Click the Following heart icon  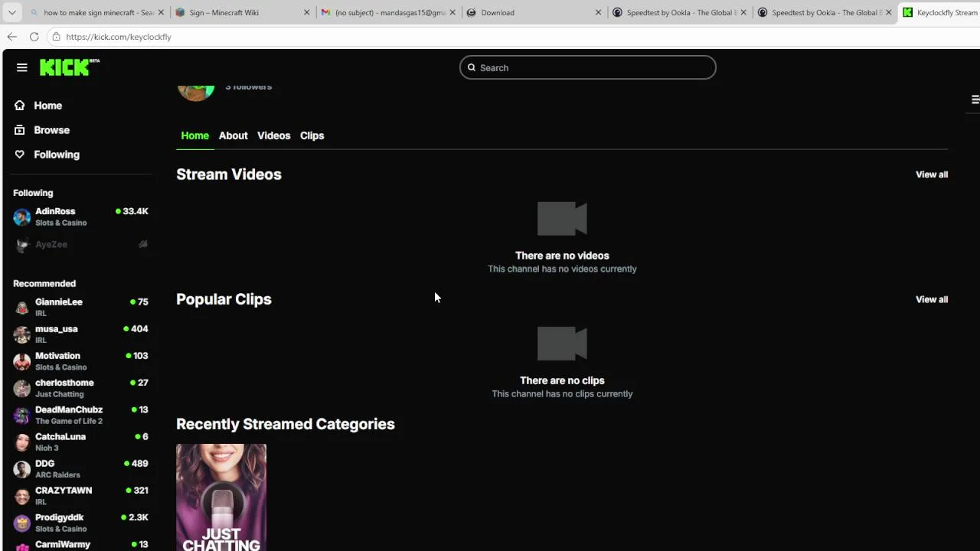point(20,155)
